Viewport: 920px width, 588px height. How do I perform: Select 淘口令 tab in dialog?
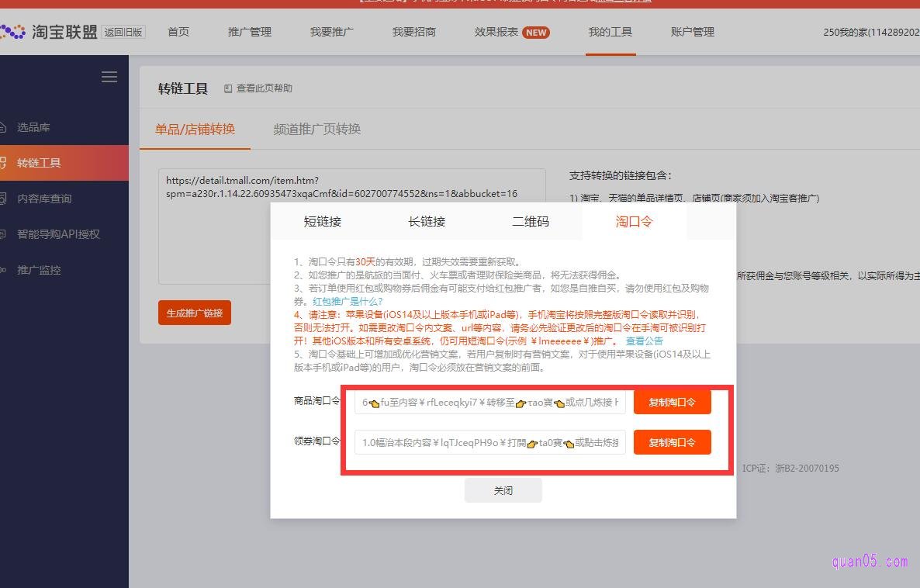pyautogui.click(x=634, y=221)
